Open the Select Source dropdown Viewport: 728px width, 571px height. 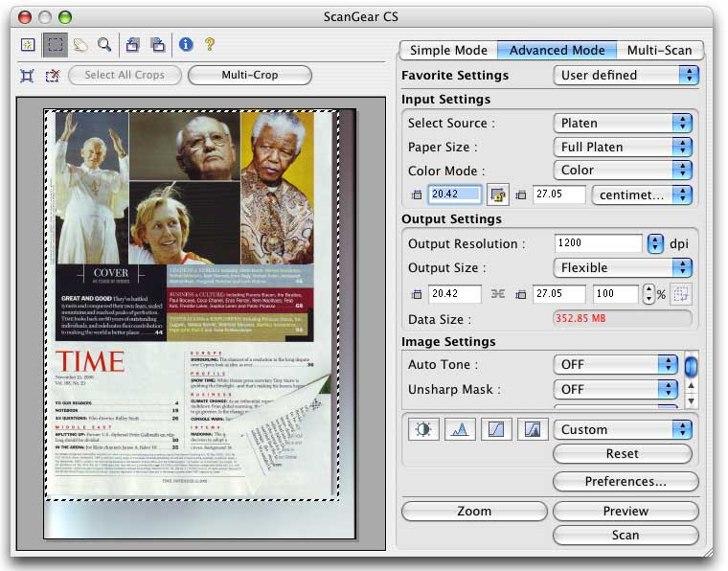623,123
